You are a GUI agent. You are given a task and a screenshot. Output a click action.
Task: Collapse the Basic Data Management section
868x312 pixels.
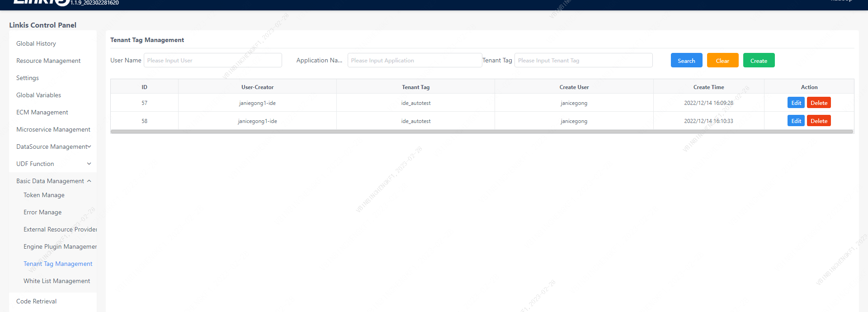point(53,181)
